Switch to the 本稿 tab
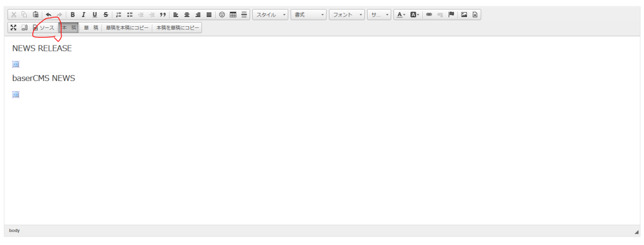This screenshot has height=245, width=644. click(69, 27)
